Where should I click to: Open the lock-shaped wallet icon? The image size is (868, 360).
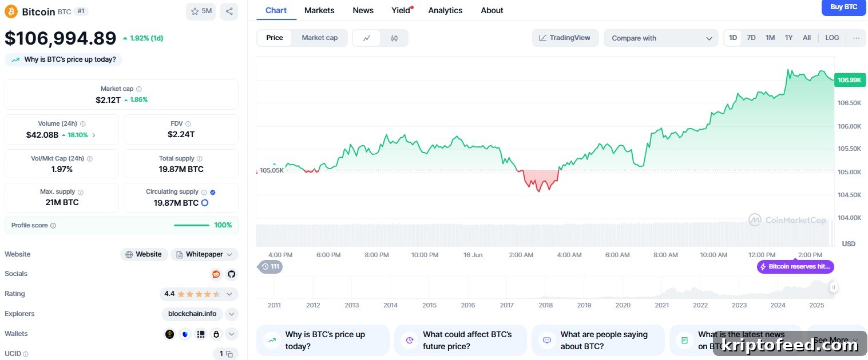click(216, 334)
